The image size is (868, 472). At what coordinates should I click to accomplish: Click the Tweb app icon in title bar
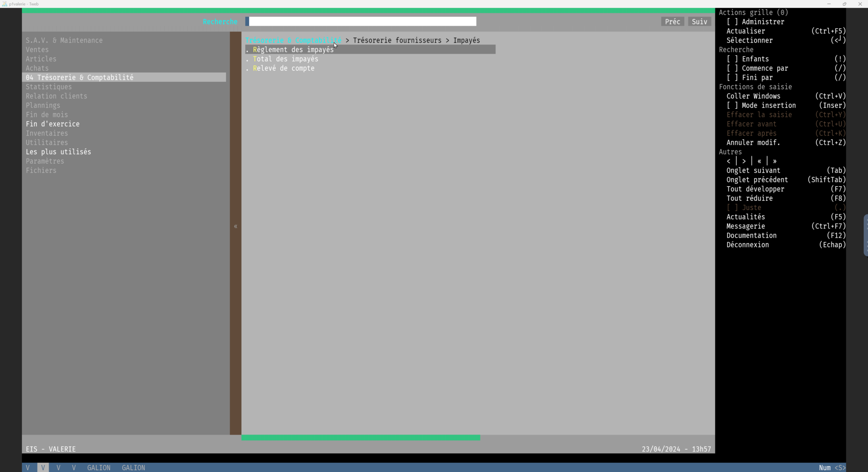(4, 4)
